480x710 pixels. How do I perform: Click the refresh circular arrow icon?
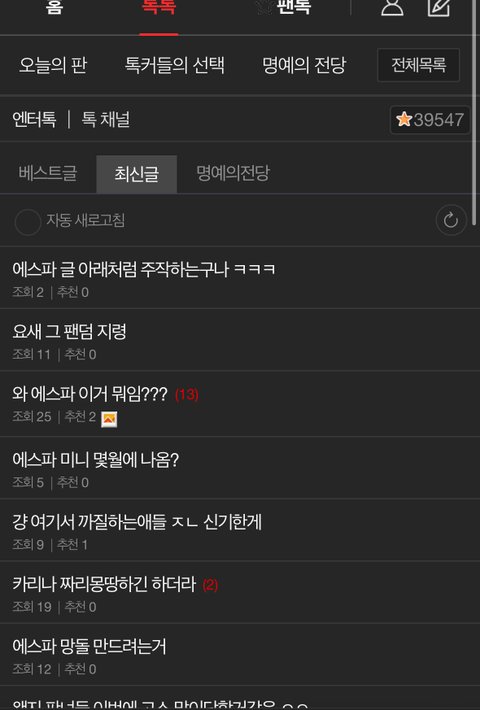451,221
